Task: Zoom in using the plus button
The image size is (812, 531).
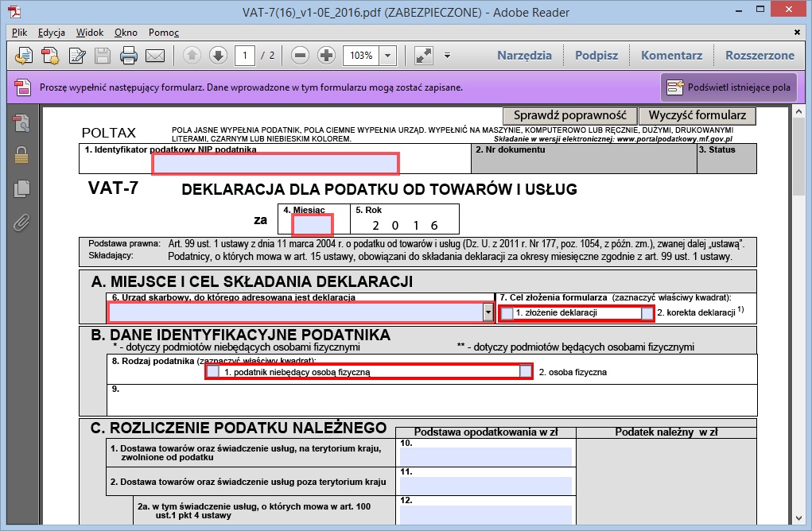Action: (x=326, y=56)
